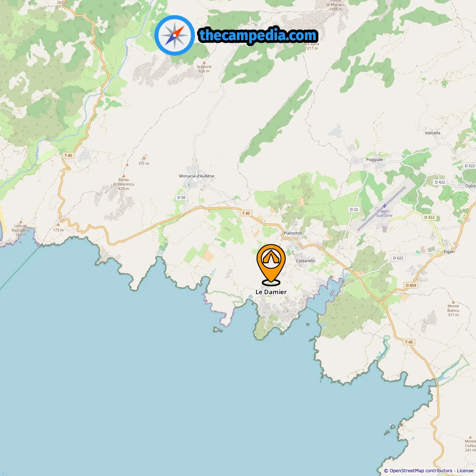Viewport: 476px width, 476px height.
Task: Click the Scapone peak marker
Action: click(204, 62)
